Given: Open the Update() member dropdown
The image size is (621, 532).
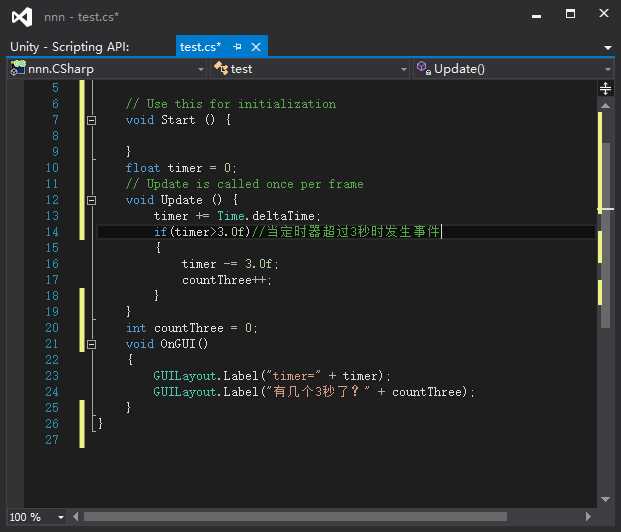Looking at the screenshot, I should pos(608,69).
